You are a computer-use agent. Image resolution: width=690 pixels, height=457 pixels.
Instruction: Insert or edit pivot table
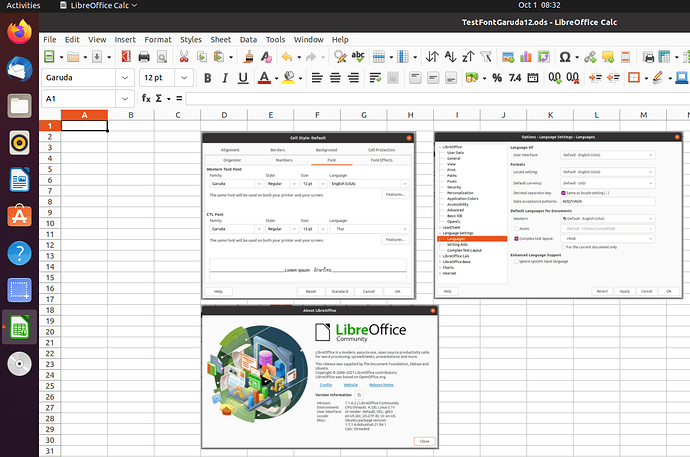[x=544, y=57]
